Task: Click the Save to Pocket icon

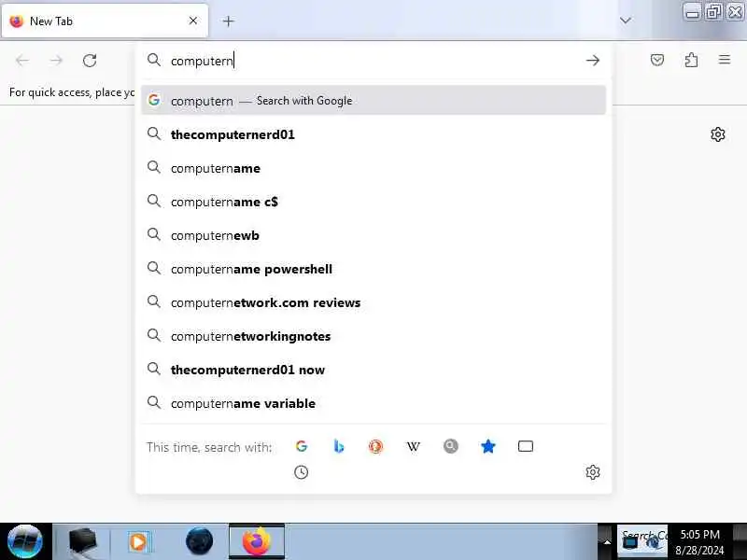Action: click(657, 60)
